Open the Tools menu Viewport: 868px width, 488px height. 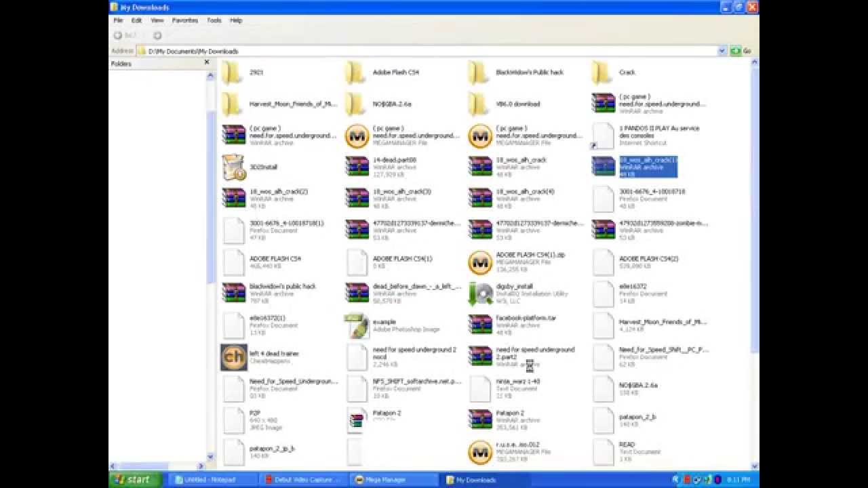coord(214,20)
